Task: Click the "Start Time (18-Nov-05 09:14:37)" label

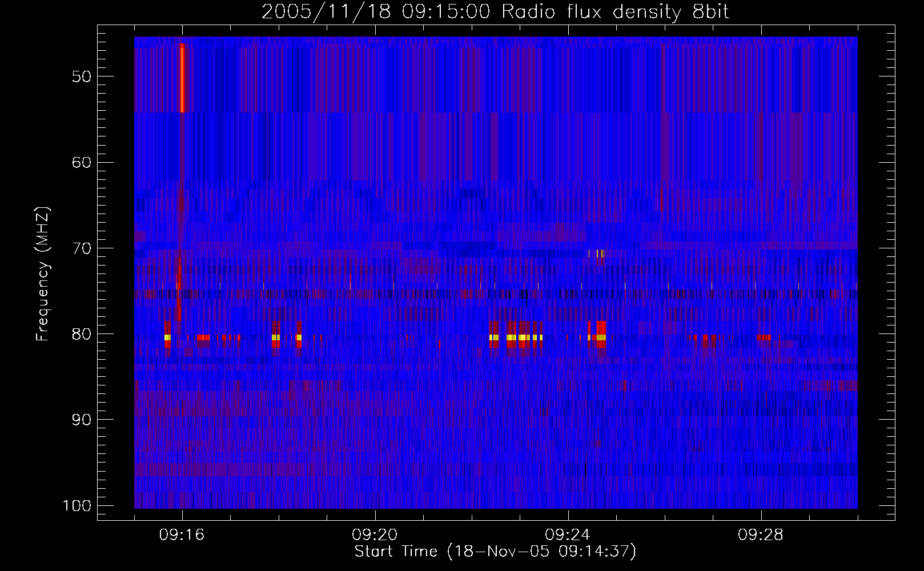Action: [495, 552]
